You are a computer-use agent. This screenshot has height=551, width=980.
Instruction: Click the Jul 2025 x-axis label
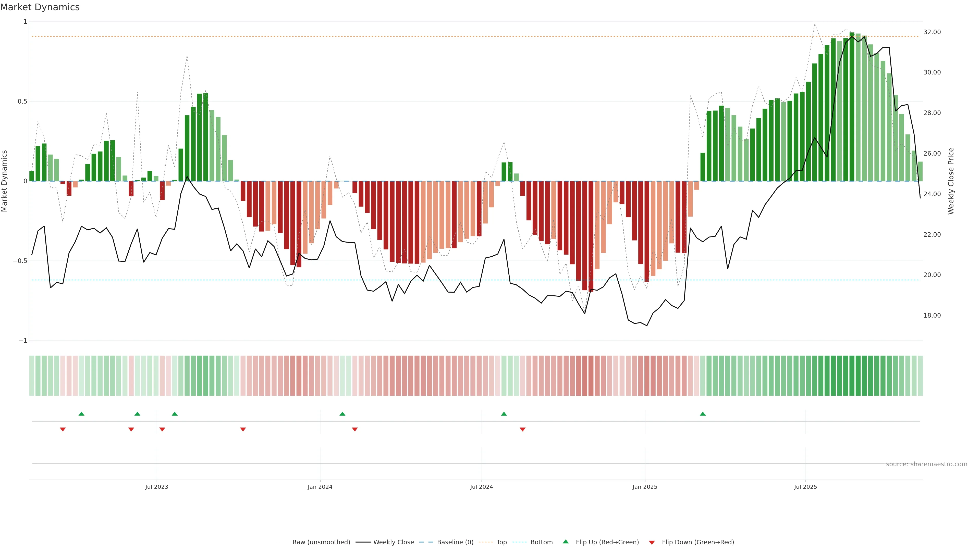[805, 487]
